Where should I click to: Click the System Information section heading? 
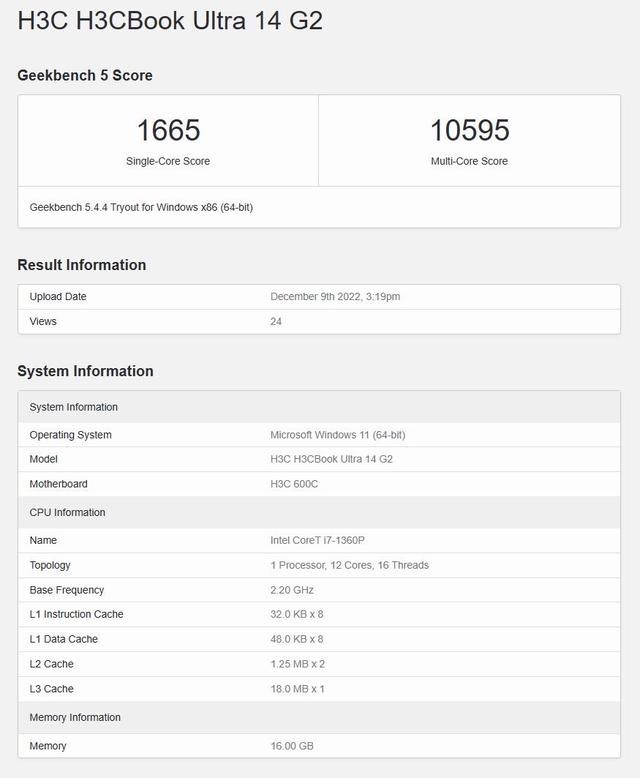[x=85, y=371]
